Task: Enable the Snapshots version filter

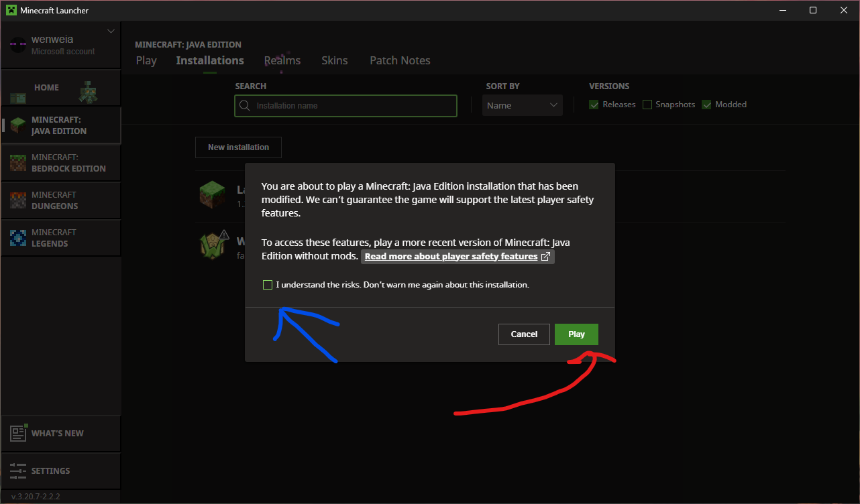Action: coord(647,105)
